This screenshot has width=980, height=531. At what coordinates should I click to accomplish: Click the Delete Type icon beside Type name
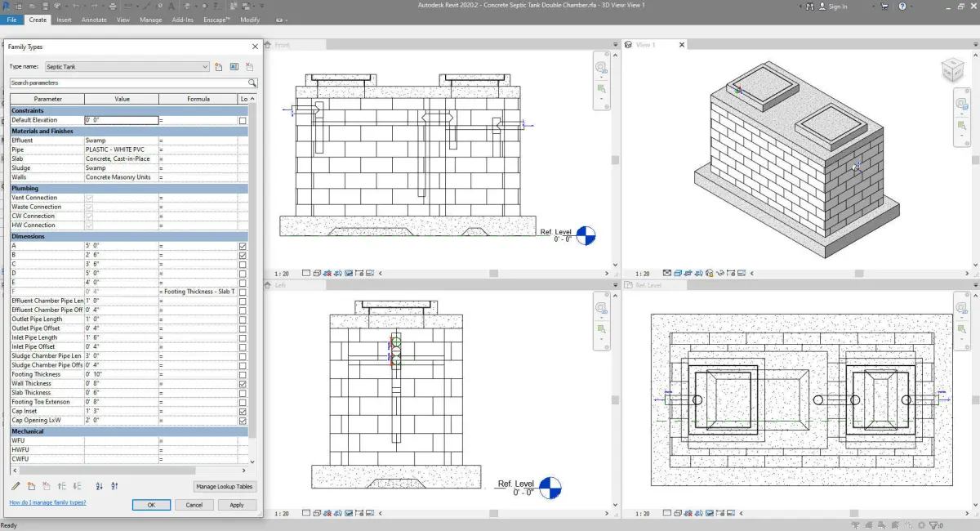coord(249,67)
